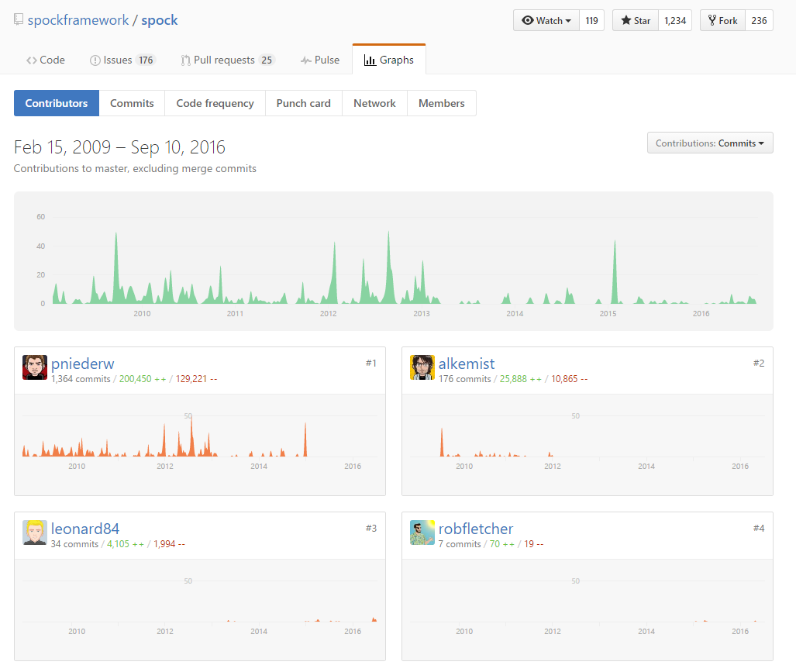Click the main contributions timeline graph

(x=394, y=261)
